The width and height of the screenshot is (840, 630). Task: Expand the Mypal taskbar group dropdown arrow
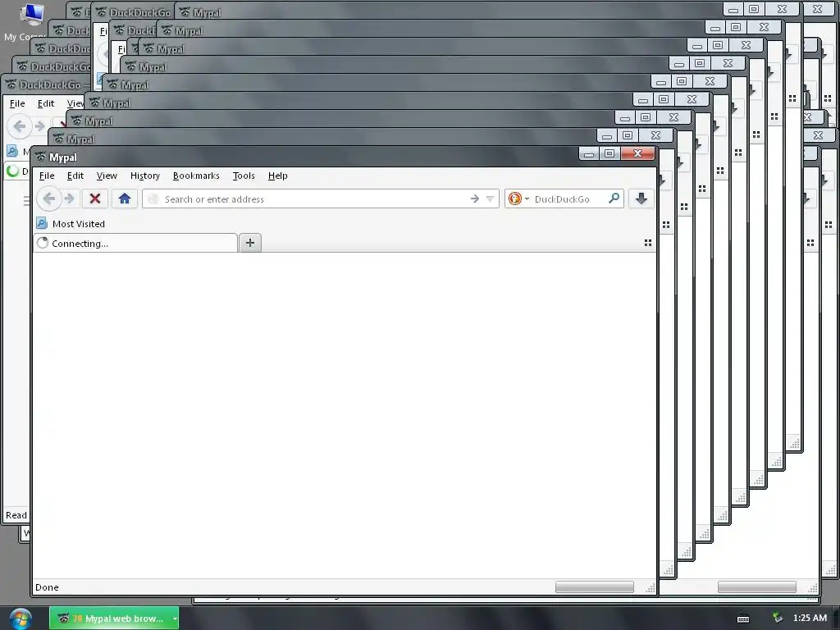click(x=175, y=619)
